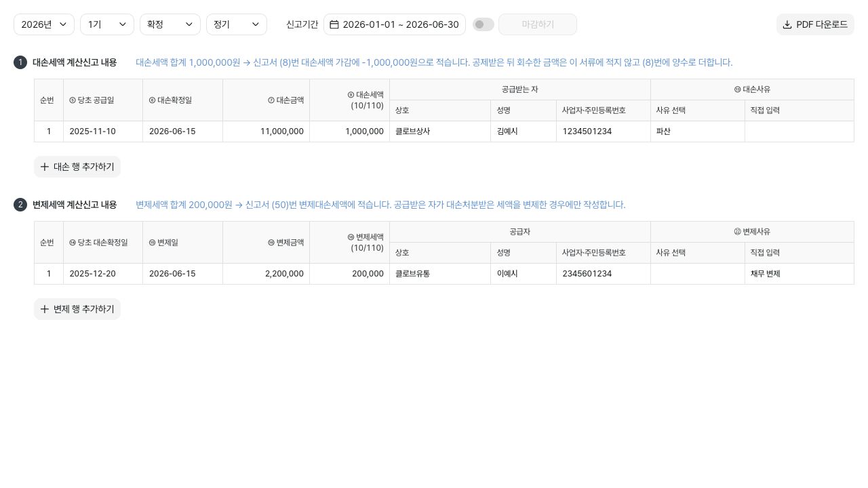Select the 2025-11-10 당초 공급일 cell
The image size is (868, 488).
click(103, 131)
